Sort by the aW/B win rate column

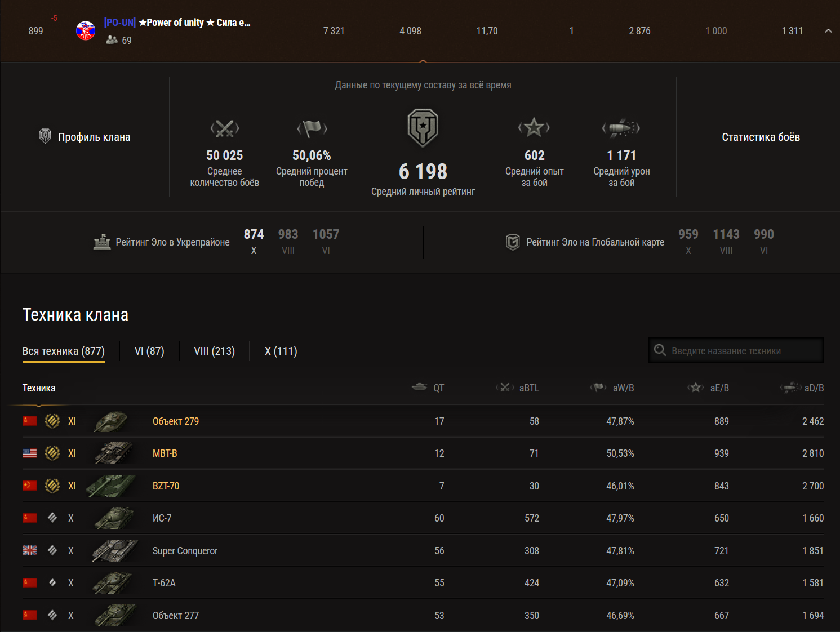tap(612, 388)
